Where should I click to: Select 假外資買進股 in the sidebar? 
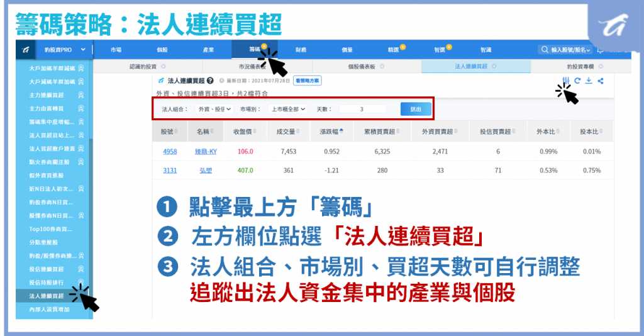(47, 176)
